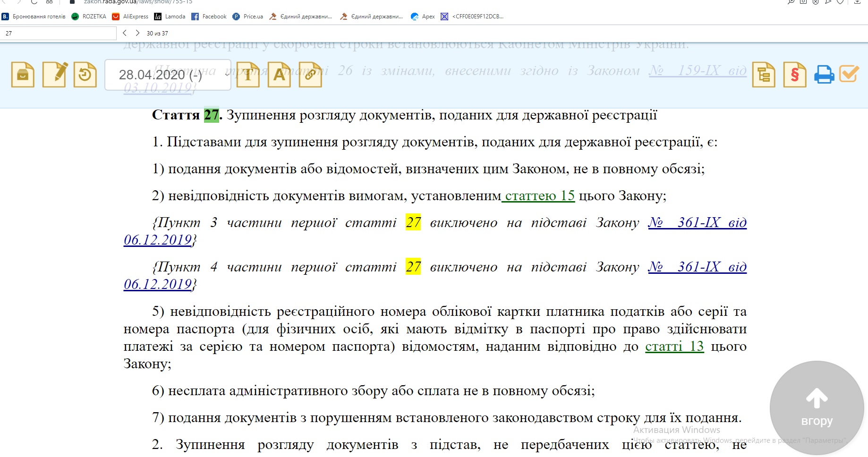Viewport: 868px width, 457px height.
Task: Open the revision date dropdown 28.04.2020
Action: [x=168, y=75]
